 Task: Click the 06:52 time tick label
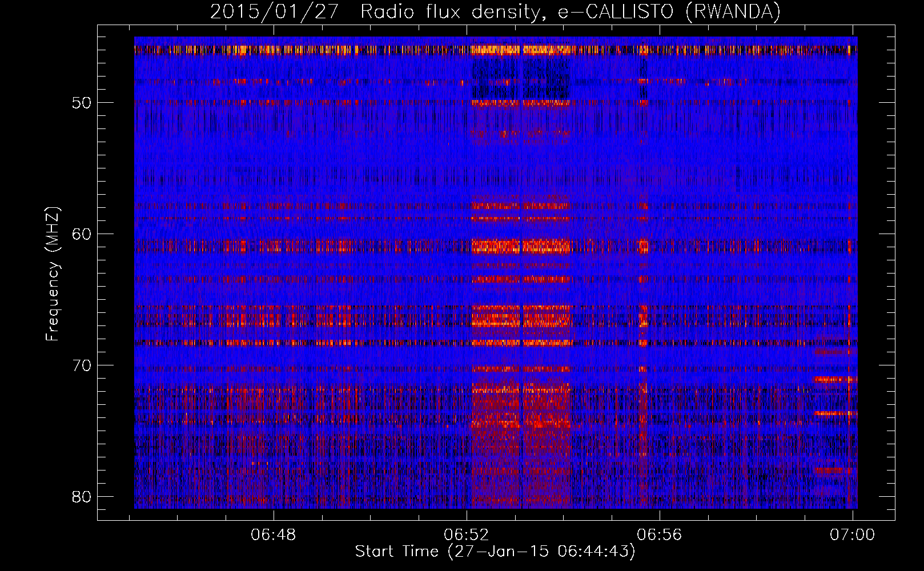click(x=467, y=535)
